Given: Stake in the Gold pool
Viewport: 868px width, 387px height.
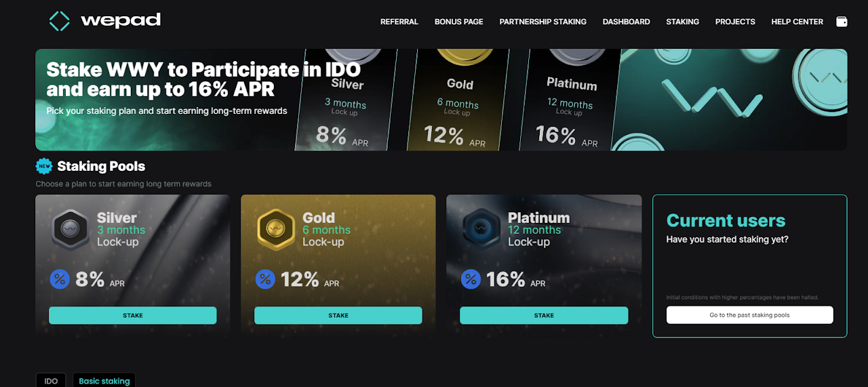Looking at the screenshot, I should tap(338, 315).
